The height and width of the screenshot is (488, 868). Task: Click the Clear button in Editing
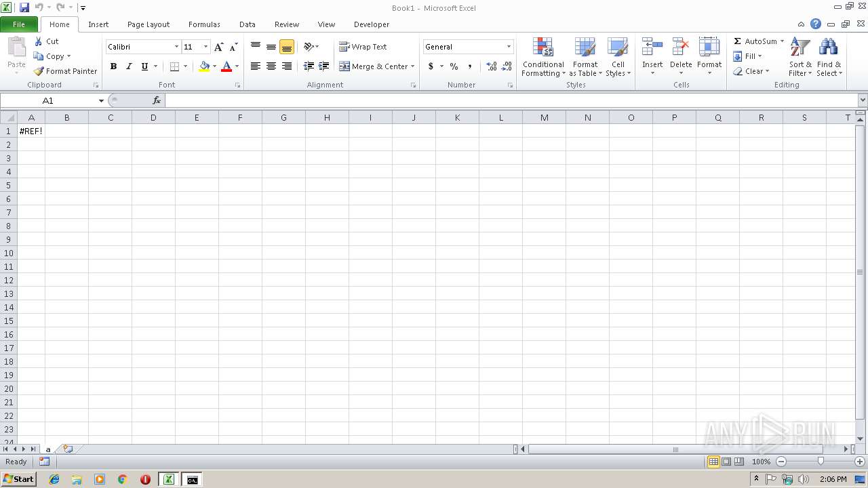[x=750, y=71]
